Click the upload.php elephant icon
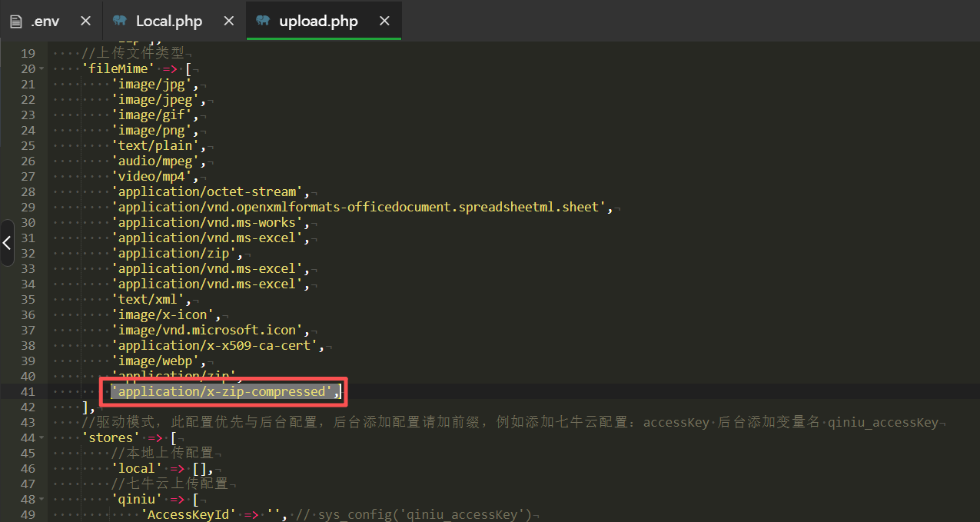The width and height of the screenshot is (980, 522). 263,21
